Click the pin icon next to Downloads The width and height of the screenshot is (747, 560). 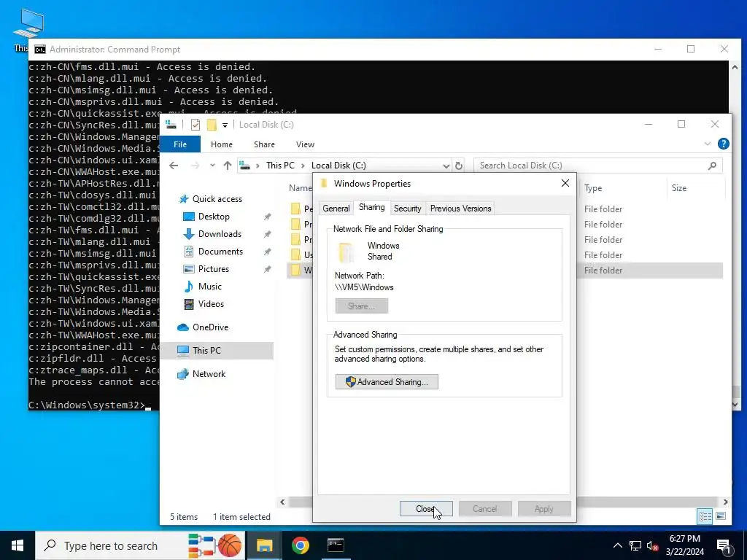click(x=268, y=234)
